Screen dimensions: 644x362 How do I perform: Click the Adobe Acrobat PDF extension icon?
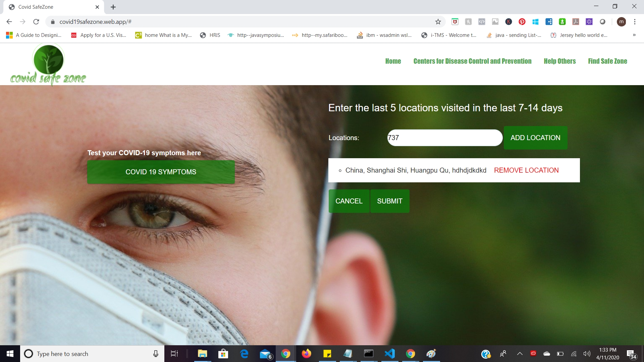[576, 22]
